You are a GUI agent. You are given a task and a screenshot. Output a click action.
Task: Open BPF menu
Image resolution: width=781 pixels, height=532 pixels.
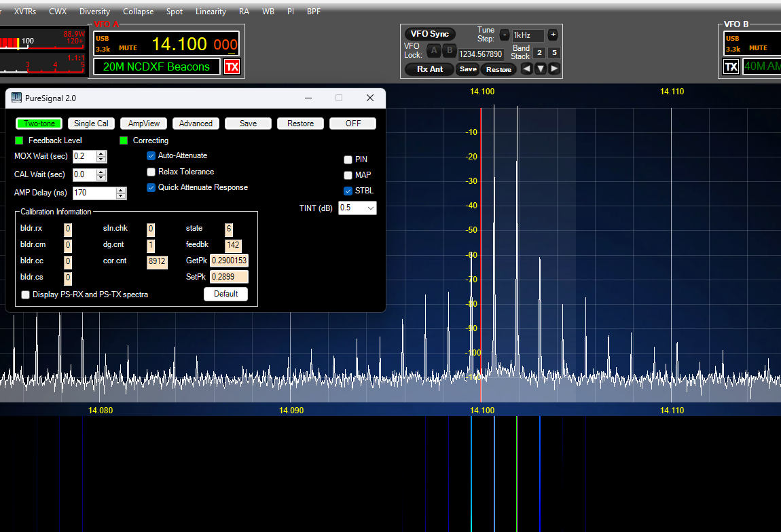(314, 12)
